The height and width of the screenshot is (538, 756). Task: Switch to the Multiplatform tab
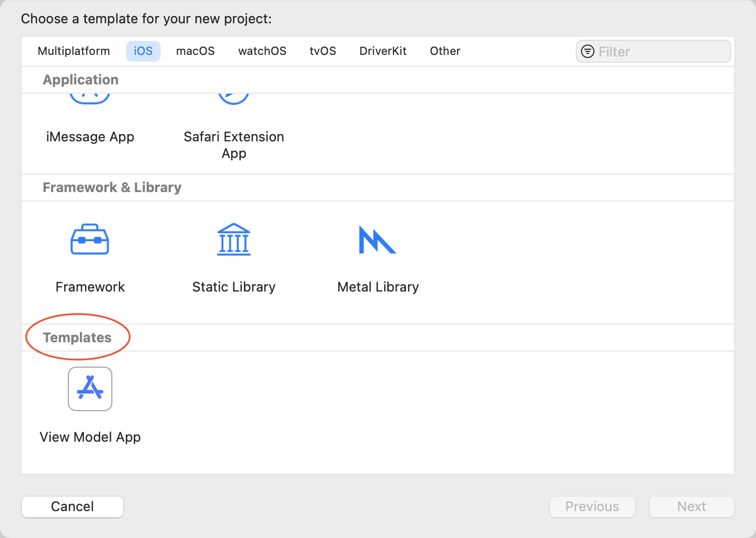[74, 51]
